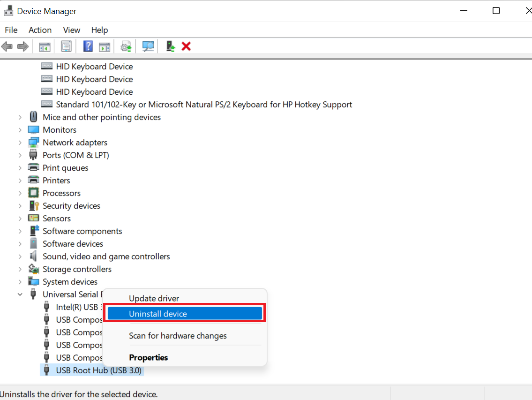This screenshot has height=400, width=532.
Task: Expand the Storage controllers category
Action: click(x=20, y=269)
